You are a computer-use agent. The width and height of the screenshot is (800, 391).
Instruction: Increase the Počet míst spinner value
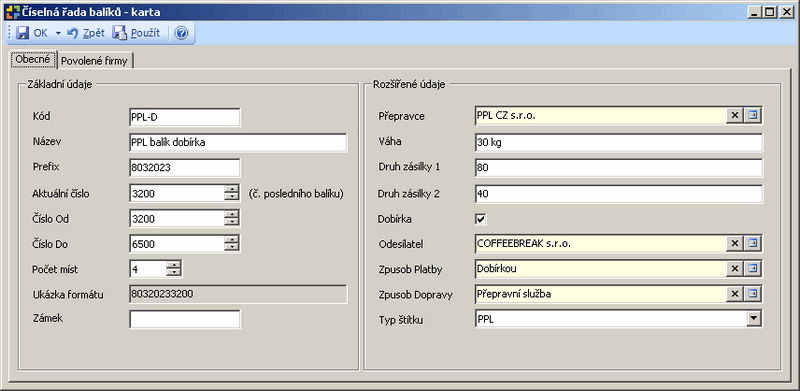174,265
